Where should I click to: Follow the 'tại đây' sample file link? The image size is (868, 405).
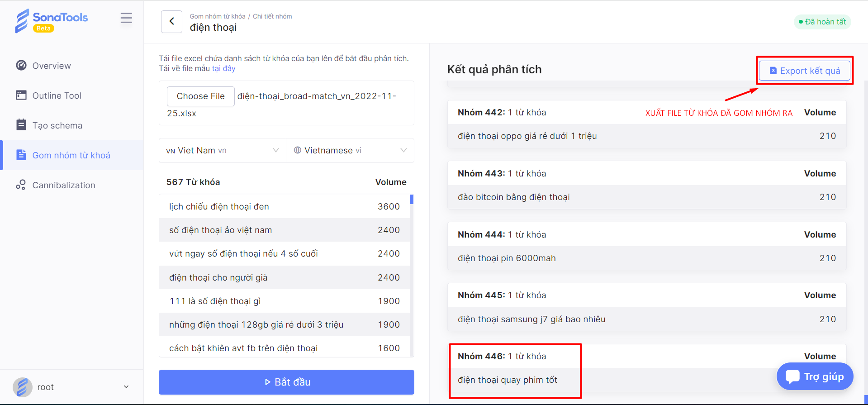(223, 68)
